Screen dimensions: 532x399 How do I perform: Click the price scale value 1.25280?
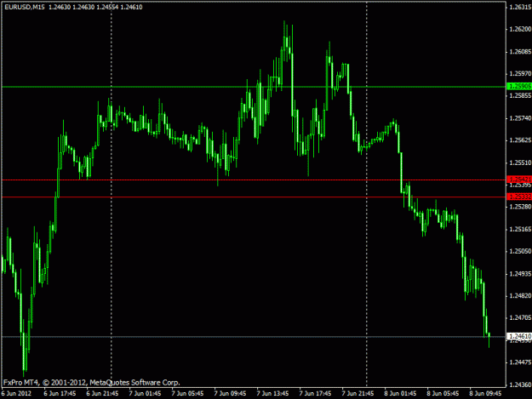click(520, 207)
